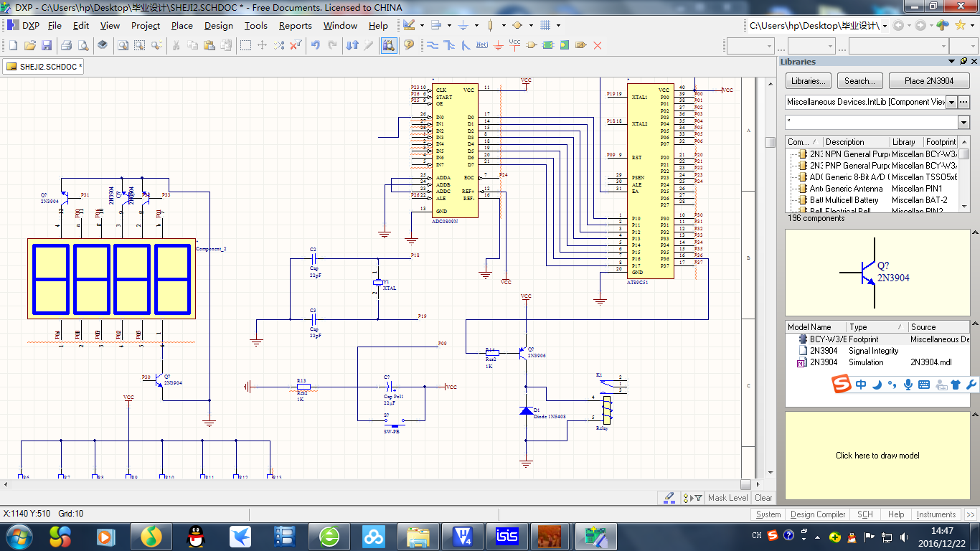This screenshot has height=551, width=980.
Task: Click the volume speaker tray icon
Action: tap(903, 536)
